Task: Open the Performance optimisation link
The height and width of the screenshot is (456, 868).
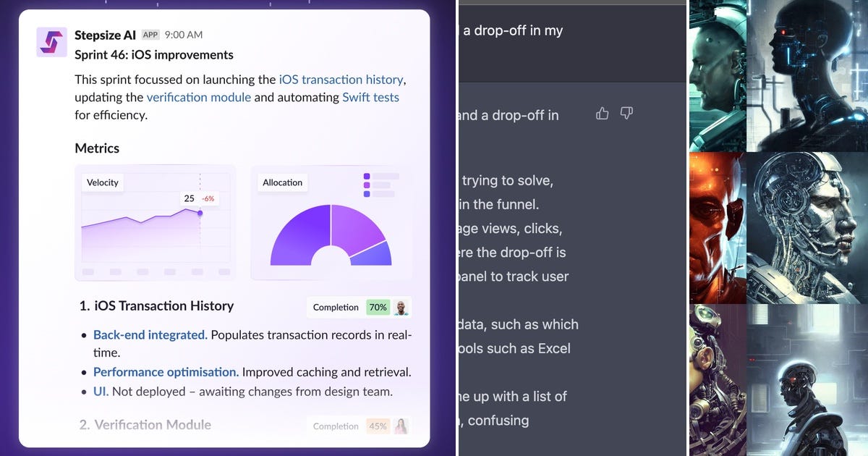Action: tap(166, 372)
